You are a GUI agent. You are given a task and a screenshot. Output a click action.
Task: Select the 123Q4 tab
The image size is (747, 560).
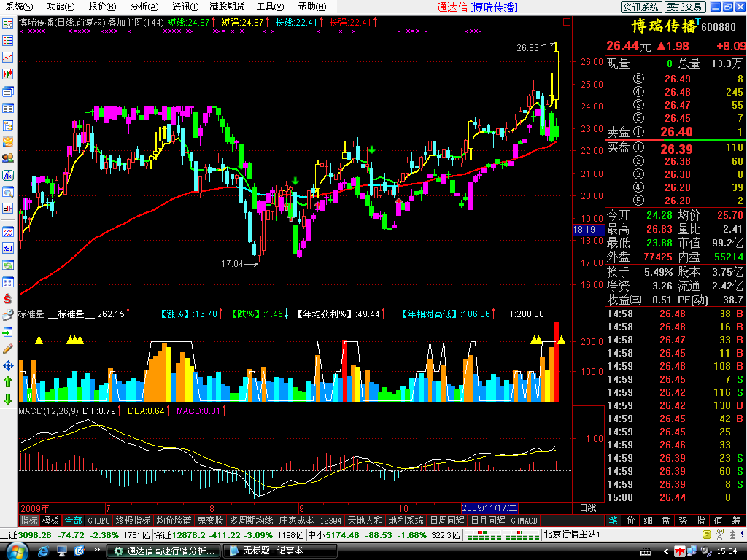click(x=330, y=521)
